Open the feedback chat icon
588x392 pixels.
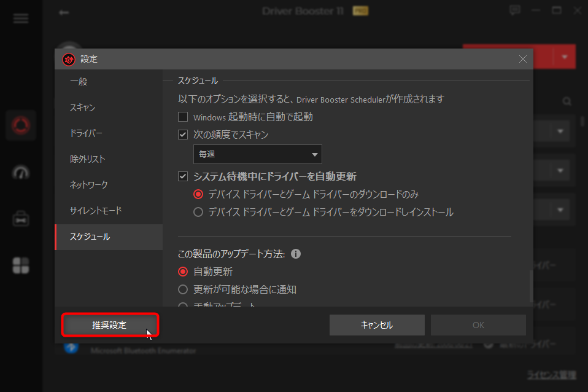click(515, 10)
